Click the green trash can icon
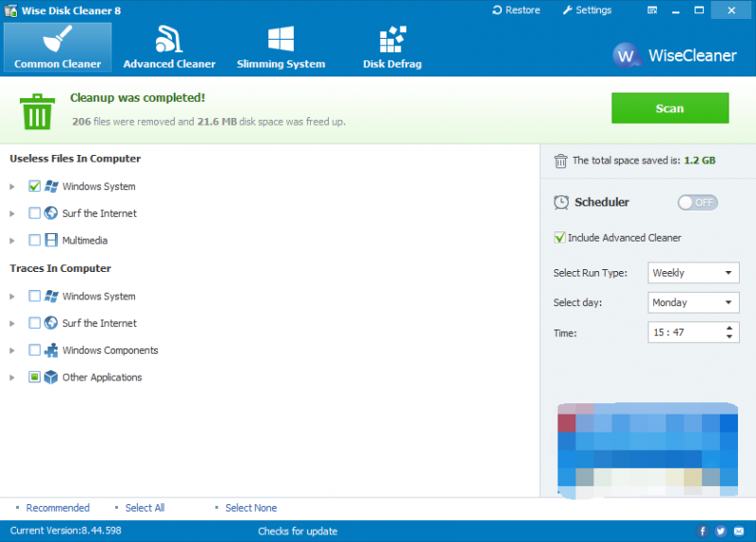The height and width of the screenshot is (542, 756). (37, 111)
